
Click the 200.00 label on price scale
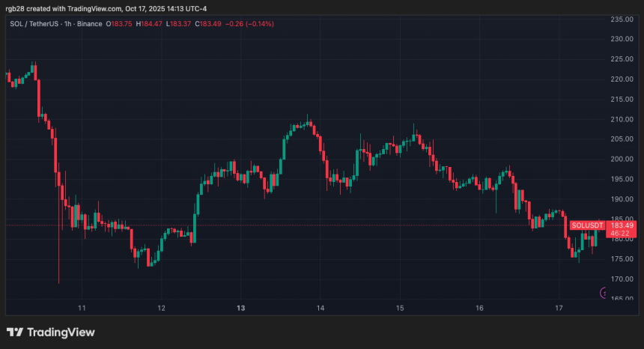(623, 159)
